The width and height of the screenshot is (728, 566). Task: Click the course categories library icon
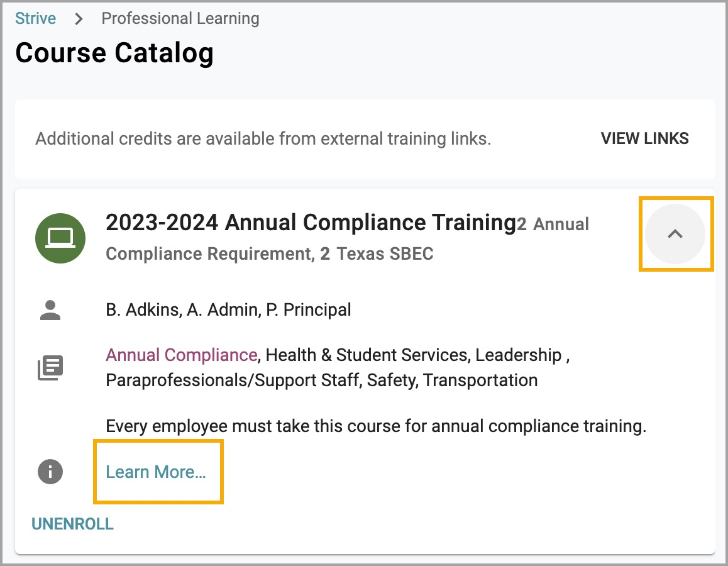50,368
